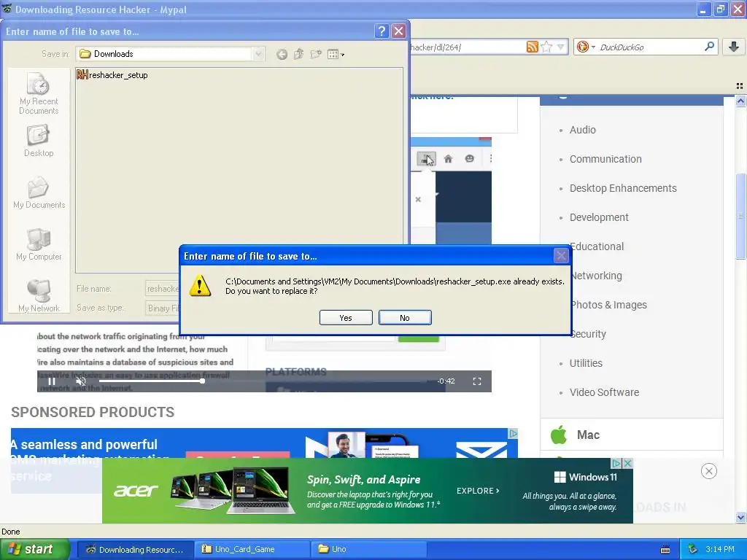
Task: Click the save dialog help button
Action: click(381, 31)
